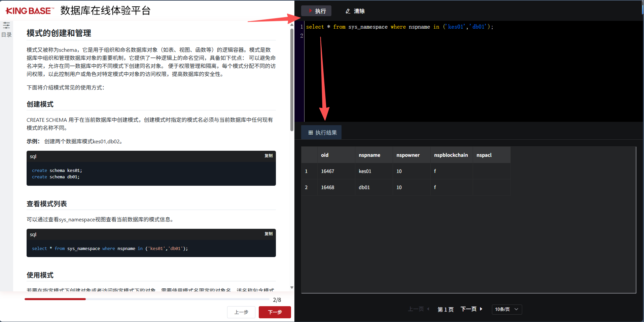Click the 上一步 back button

point(241,312)
